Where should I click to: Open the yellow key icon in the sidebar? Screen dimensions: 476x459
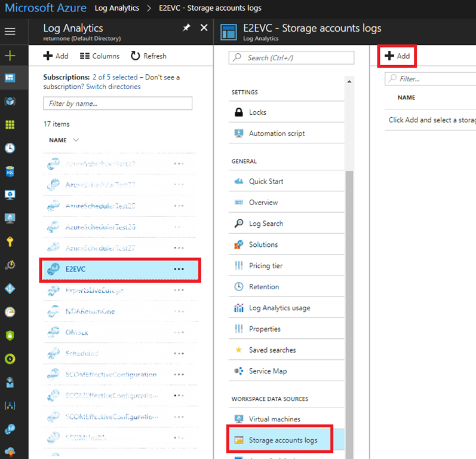(10, 242)
